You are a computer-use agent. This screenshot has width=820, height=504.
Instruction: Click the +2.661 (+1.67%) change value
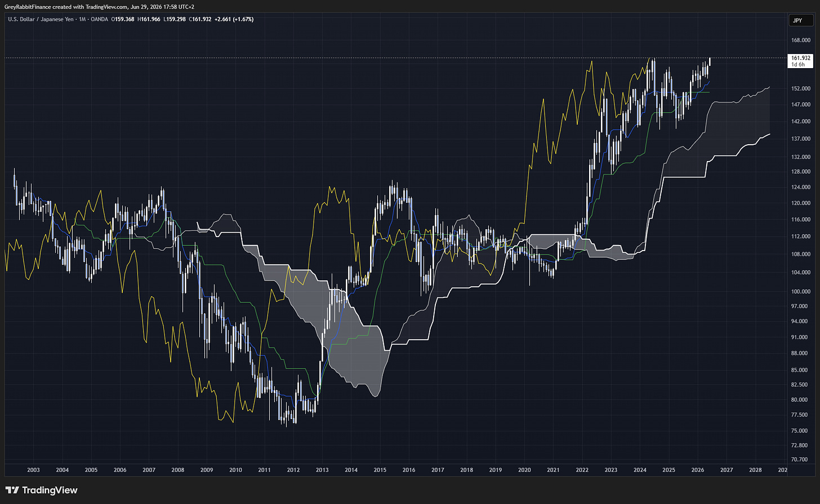pyautogui.click(x=234, y=19)
